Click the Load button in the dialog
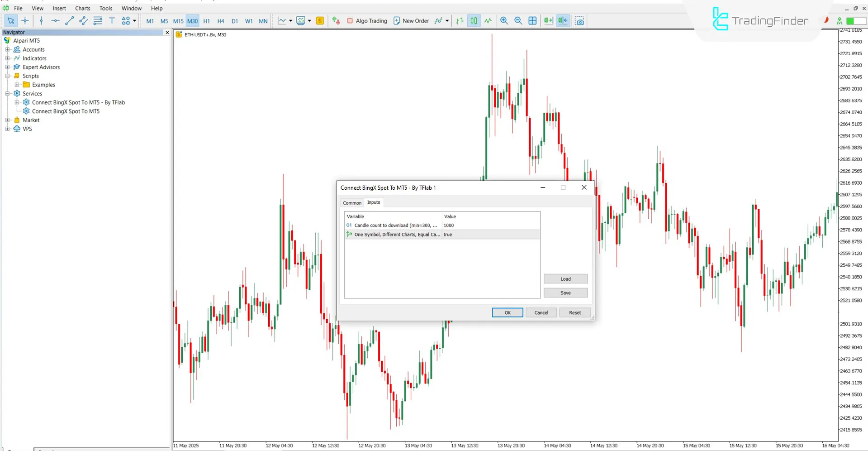Viewport: 868px width, 451px height. click(565, 278)
